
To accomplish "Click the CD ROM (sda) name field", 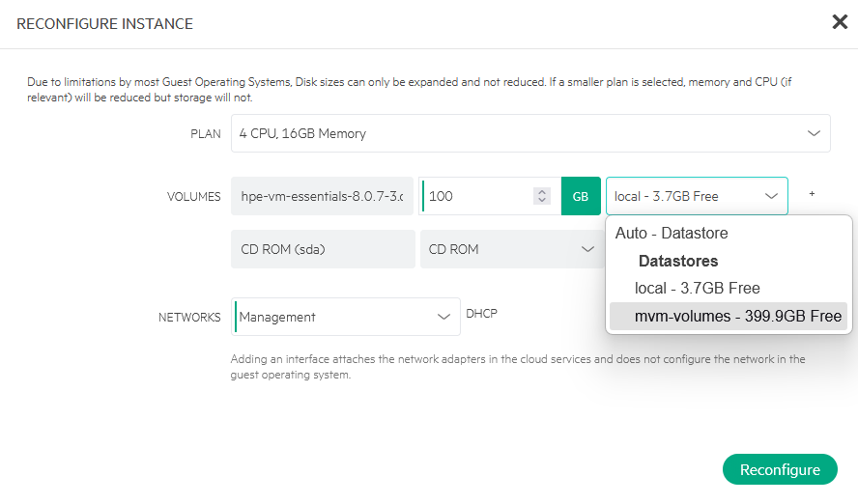I will [322, 249].
